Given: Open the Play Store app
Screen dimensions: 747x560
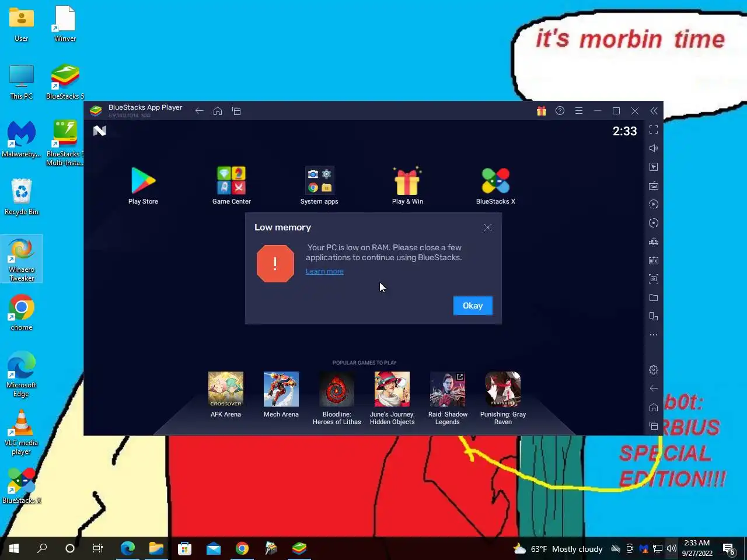Looking at the screenshot, I should click(143, 185).
